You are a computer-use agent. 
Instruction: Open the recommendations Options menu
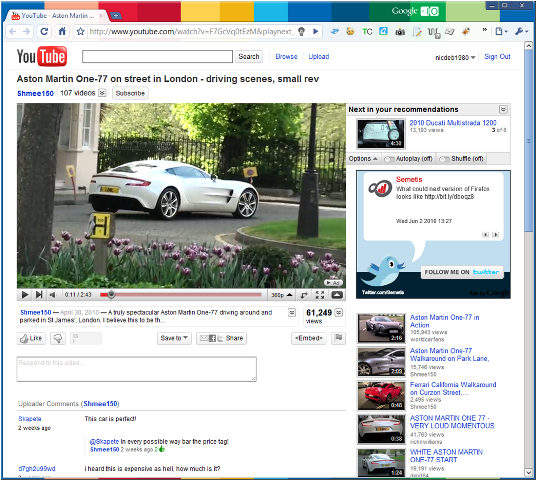[x=363, y=159]
